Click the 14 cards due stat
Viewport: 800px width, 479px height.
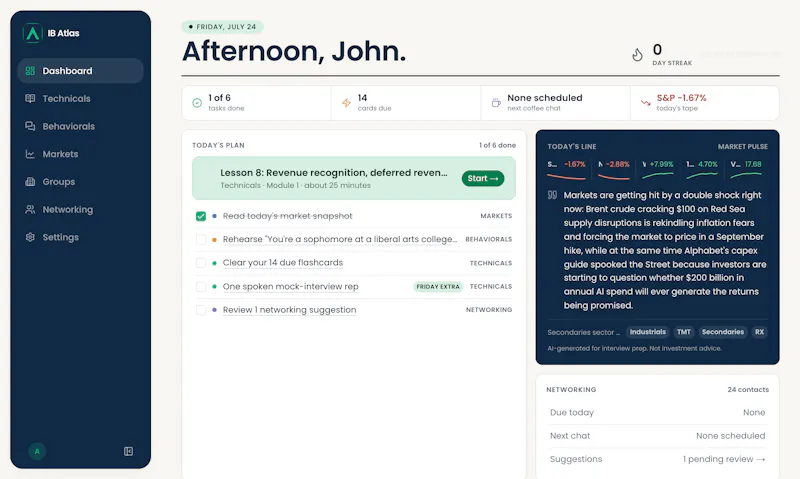[406, 103]
